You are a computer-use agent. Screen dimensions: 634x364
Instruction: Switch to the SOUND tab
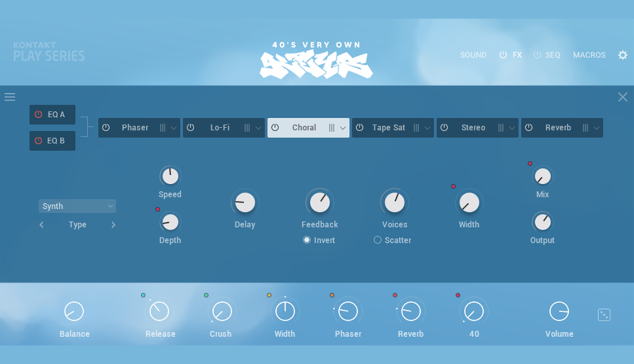(x=473, y=55)
